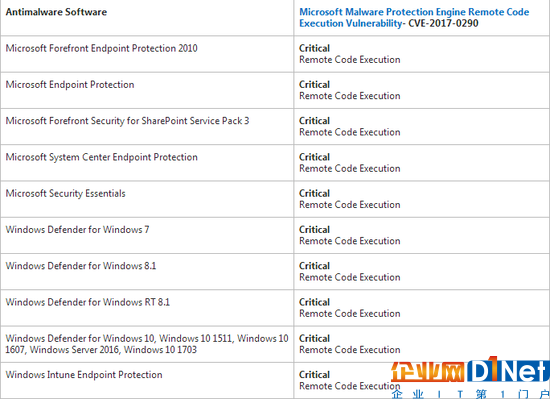Click the D1Net watermark logo
550x399 pixels.
pos(508,370)
